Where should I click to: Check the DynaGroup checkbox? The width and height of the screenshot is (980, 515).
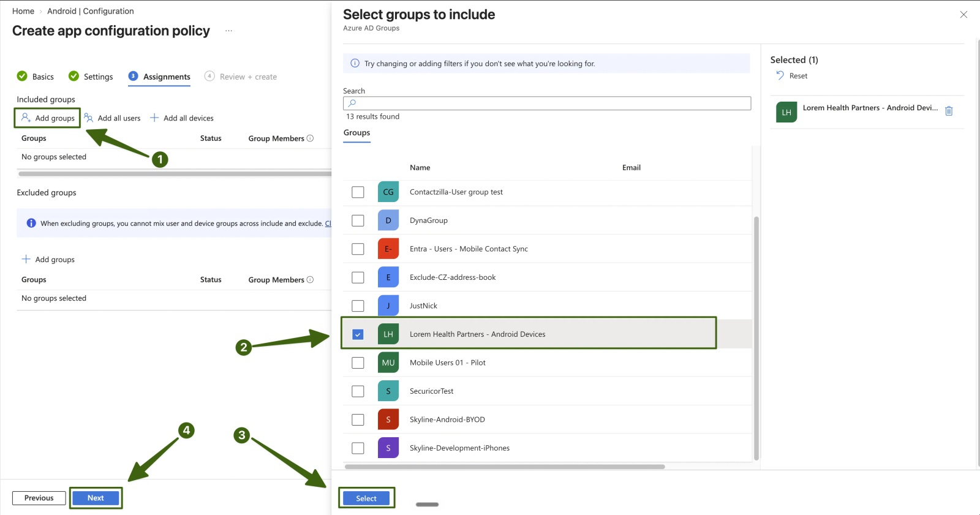(x=358, y=220)
